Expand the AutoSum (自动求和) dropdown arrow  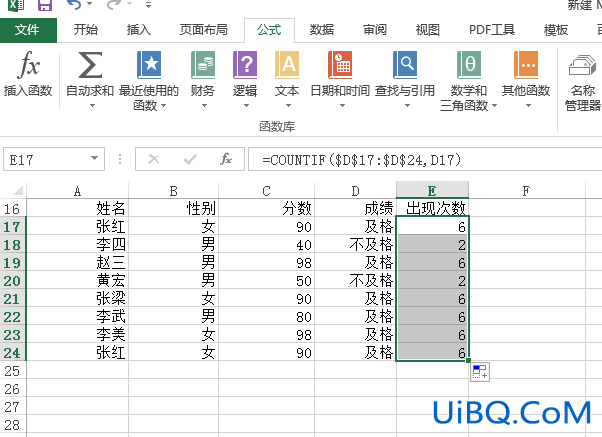pos(92,105)
